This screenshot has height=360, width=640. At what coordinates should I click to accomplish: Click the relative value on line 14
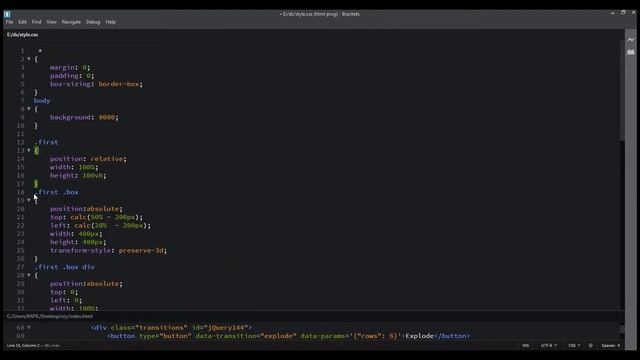pyautogui.click(x=107, y=159)
